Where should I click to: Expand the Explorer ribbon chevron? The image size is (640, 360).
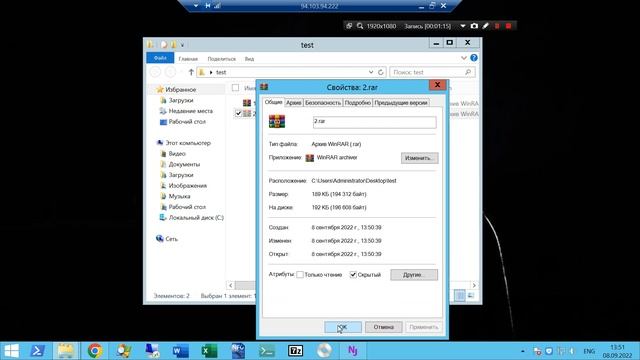[464, 58]
